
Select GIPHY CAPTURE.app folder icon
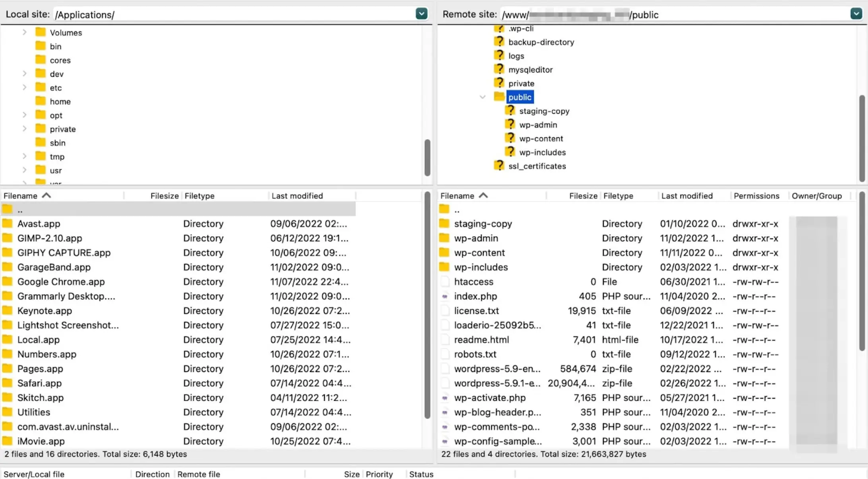pyautogui.click(x=7, y=252)
